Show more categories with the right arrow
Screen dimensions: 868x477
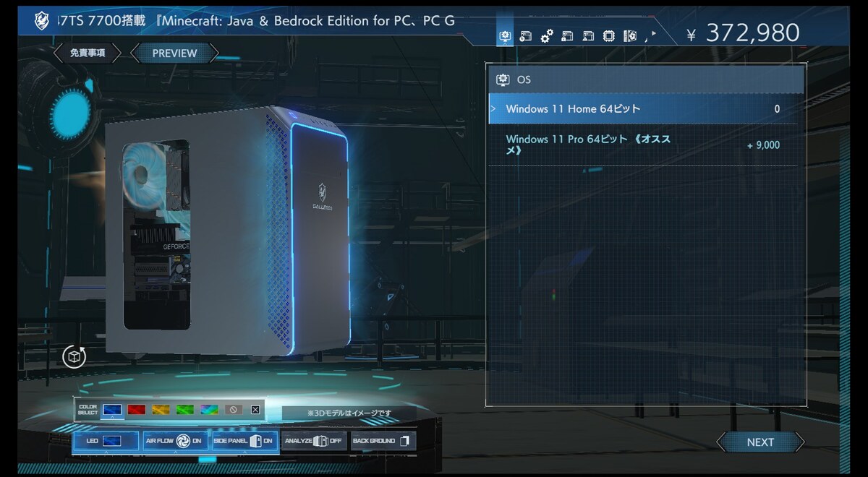pos(654,33)
